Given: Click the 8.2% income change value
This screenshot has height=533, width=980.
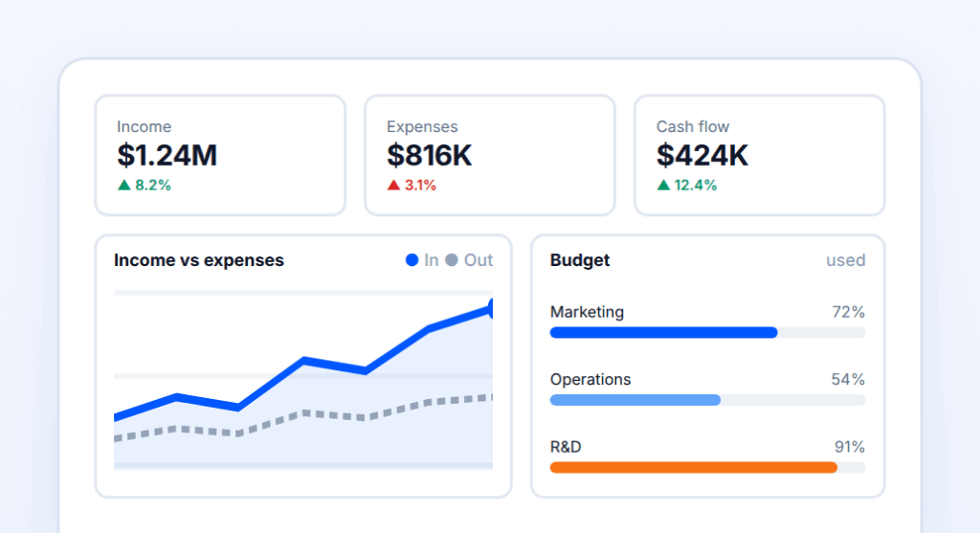Looking at the screenshot, I should coord(153,185).
